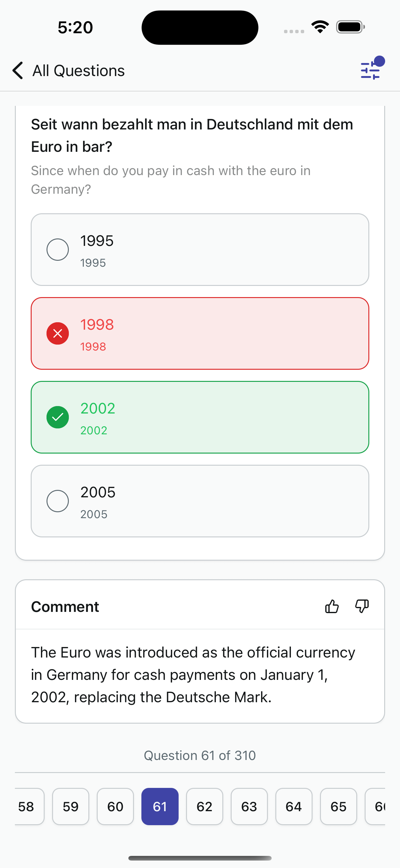Tap the red X wrong-answer icon

[58, 333]
